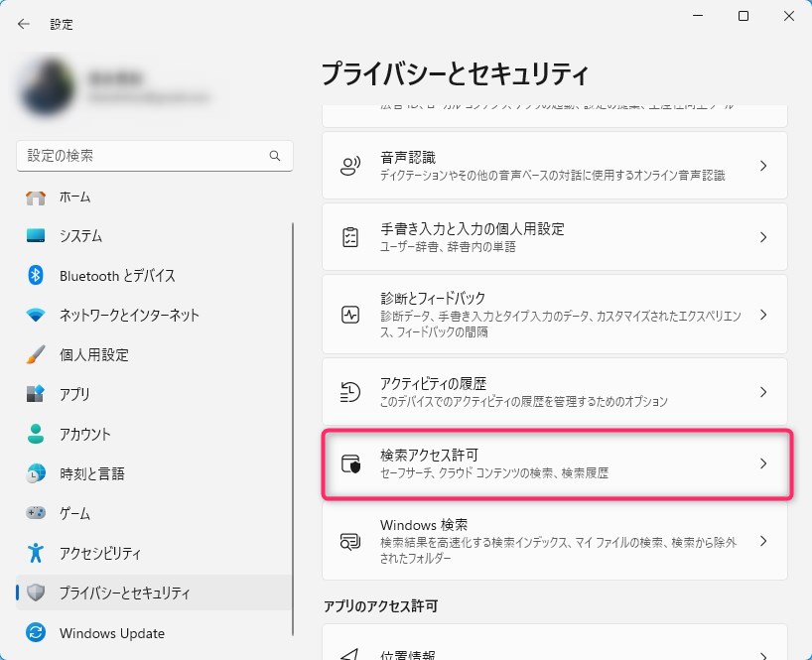Click the Windows 検索 icon

click(x=349, y=541)
